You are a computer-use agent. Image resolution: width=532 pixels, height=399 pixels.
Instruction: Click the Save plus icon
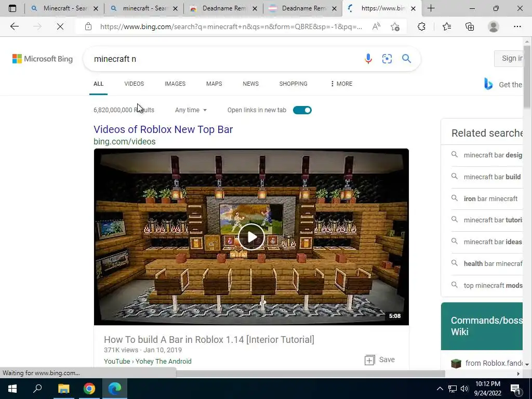369,360
